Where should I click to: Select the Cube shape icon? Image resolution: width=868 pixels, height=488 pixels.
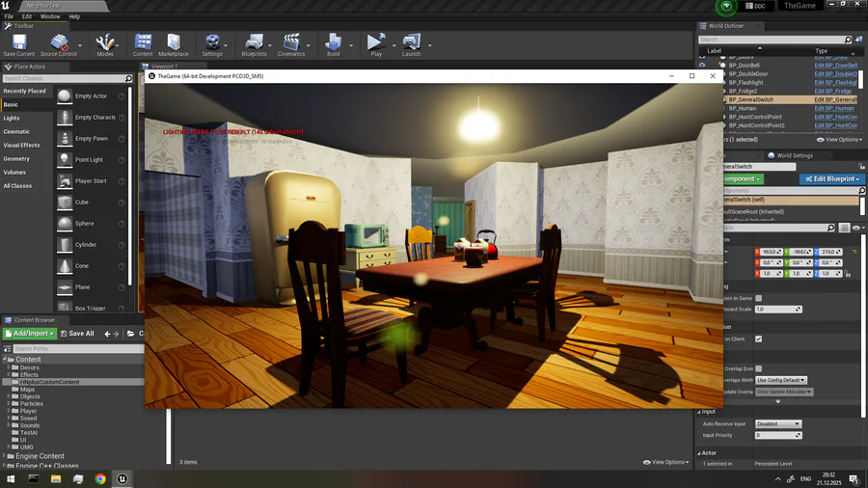pyautogui.click(x=65, y=203)
